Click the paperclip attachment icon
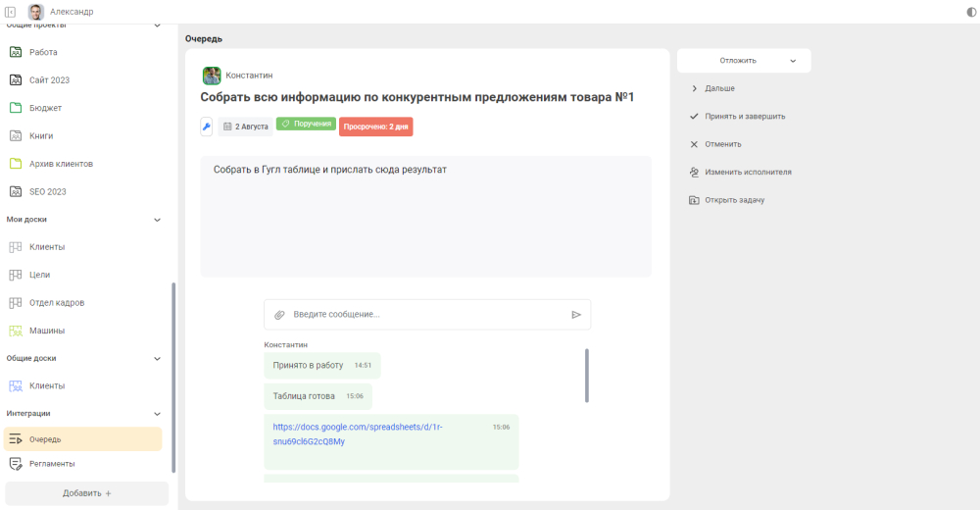The width and height of the screenshot is (980, 510). pyautogui.click(x=279, y=315)
